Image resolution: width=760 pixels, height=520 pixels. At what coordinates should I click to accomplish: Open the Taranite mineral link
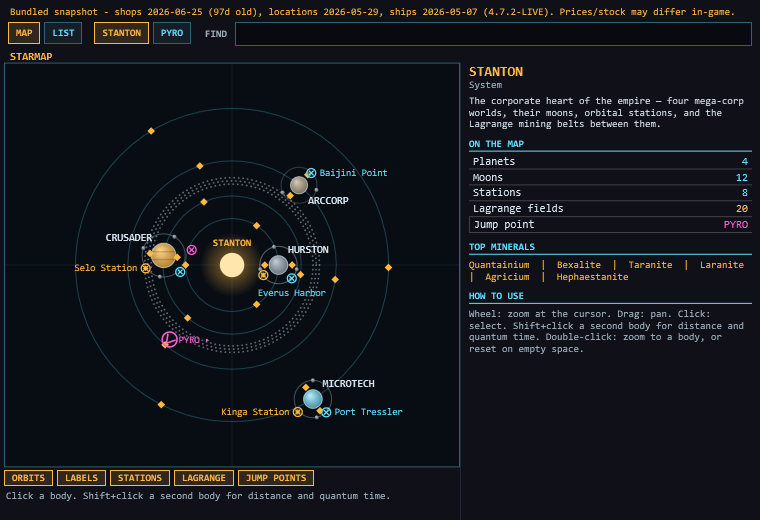(x=650, y=265)
